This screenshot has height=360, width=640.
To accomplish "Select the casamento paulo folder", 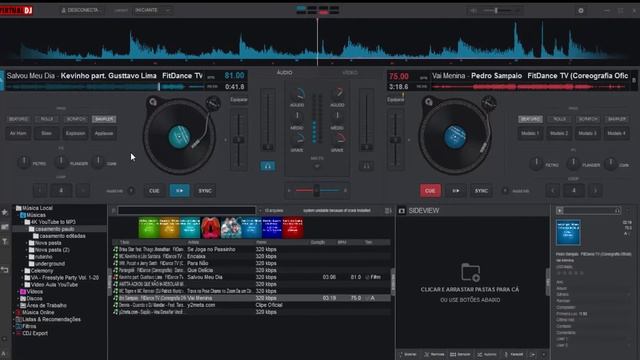I will coord(51,229).
